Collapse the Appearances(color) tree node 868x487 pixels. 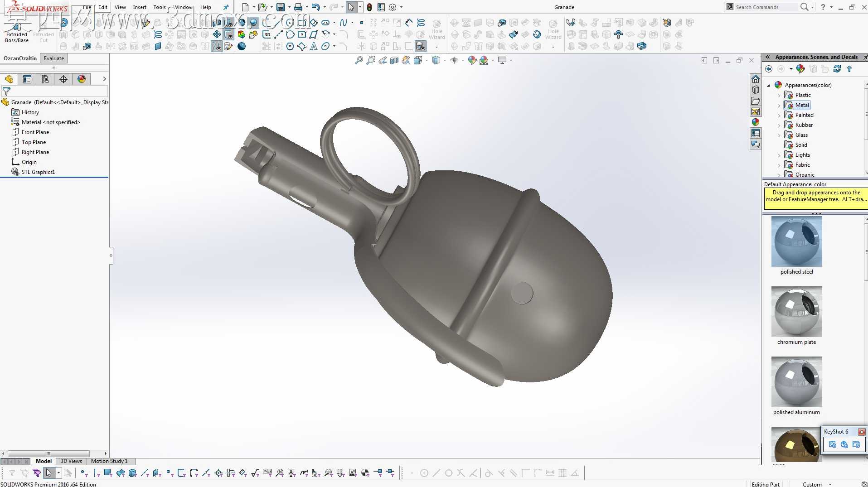coord(769,85)
